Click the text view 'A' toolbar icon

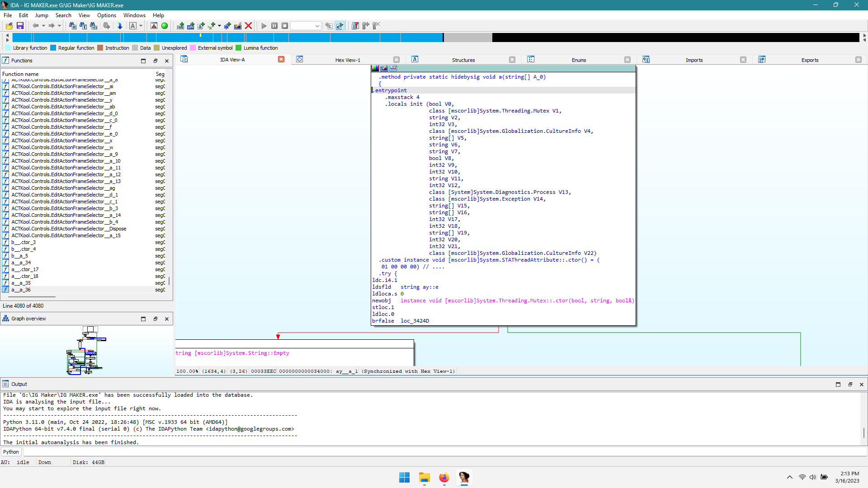(x=133, y=26)
